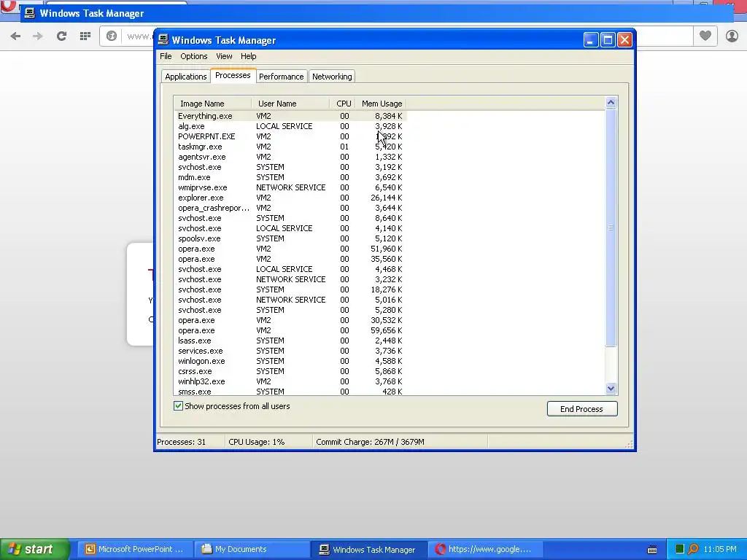Switch to the Performance tab
The image size is (747, 560).
pyautogui.click(x=281, y=76)
